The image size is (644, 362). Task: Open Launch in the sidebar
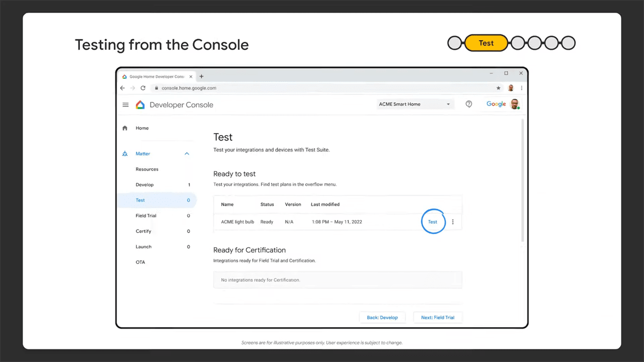pos(143,247)
